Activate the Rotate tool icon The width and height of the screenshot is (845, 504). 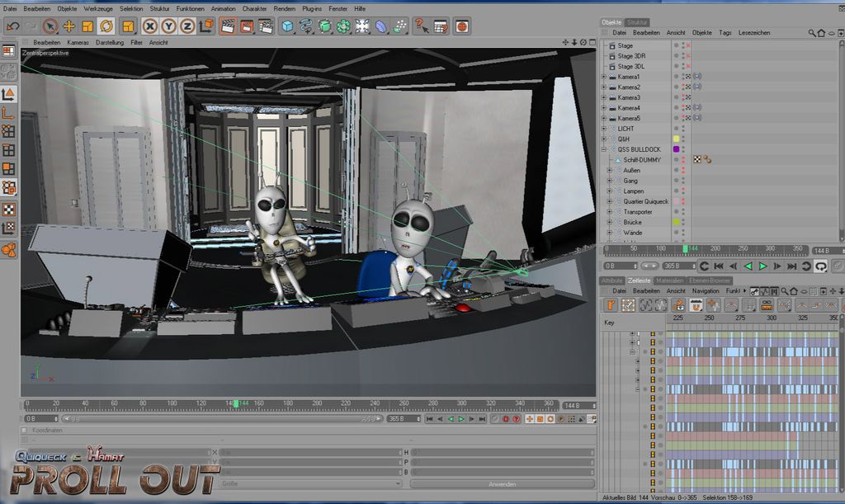tap(106, 26)
